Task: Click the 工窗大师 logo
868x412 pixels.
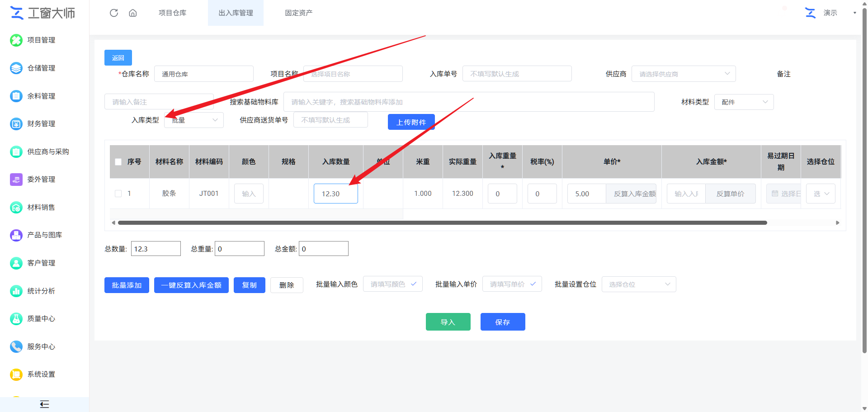Action: [42, 13]
